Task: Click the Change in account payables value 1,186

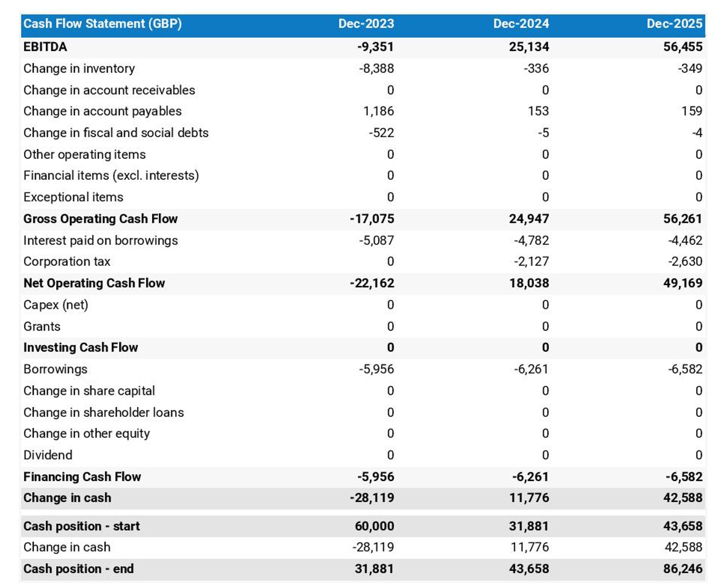Action: click(379, 112)
